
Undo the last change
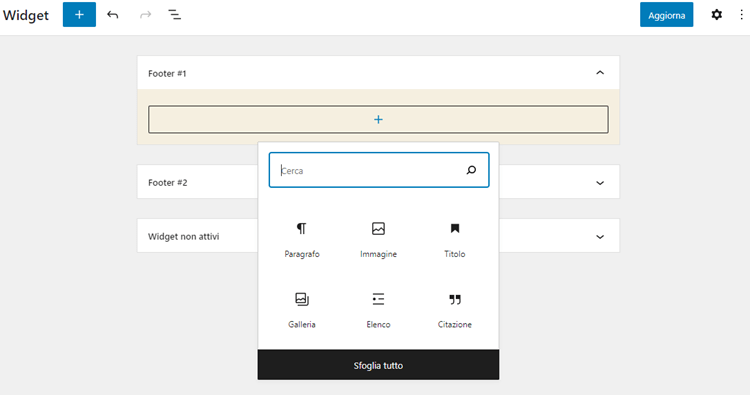112,15
